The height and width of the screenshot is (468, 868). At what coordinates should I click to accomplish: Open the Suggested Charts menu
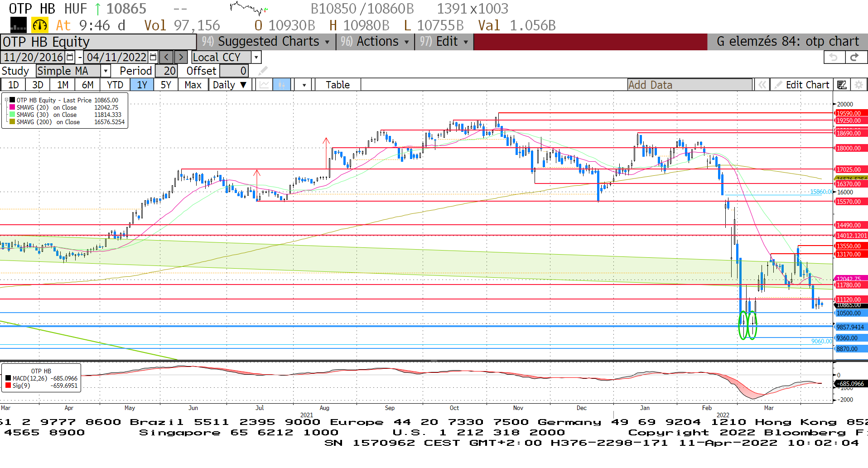[266, 41]
